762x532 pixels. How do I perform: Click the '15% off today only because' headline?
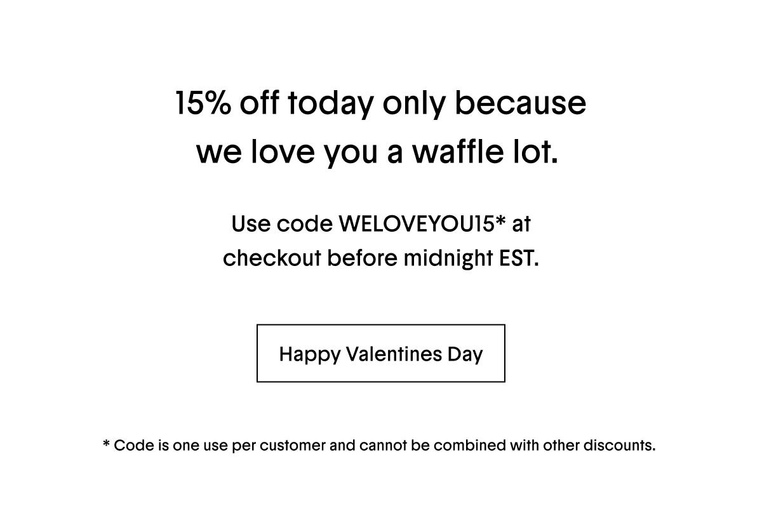click(x=381, y=103)
